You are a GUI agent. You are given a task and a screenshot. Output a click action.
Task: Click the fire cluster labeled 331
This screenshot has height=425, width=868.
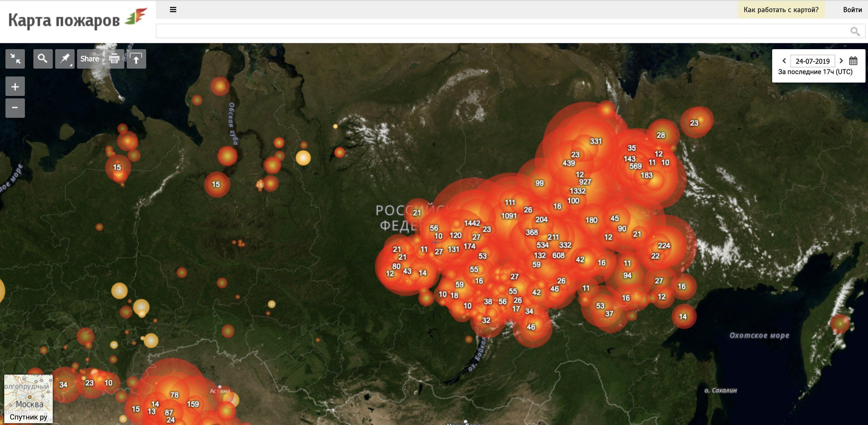tap(596, 141)
